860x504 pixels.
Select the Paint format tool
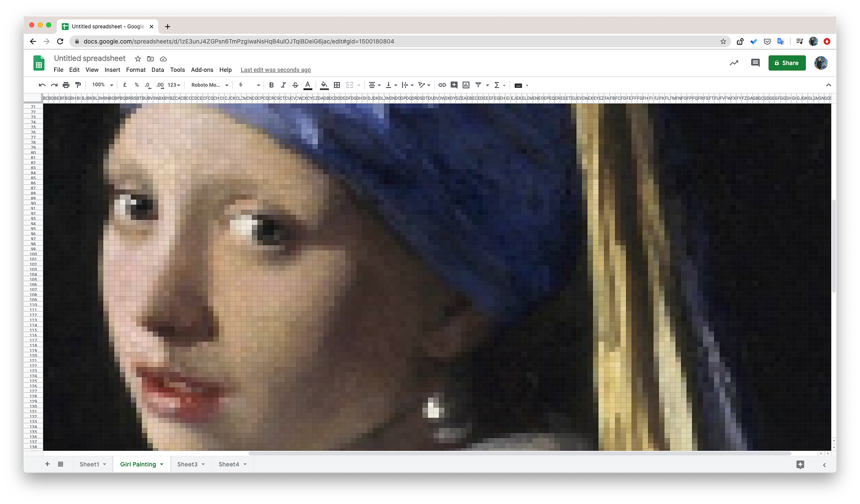point(78,85)
